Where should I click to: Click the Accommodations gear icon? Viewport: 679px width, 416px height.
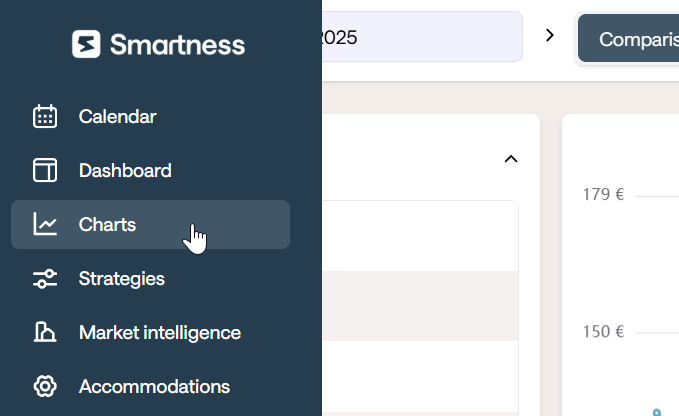pos(45,386)
